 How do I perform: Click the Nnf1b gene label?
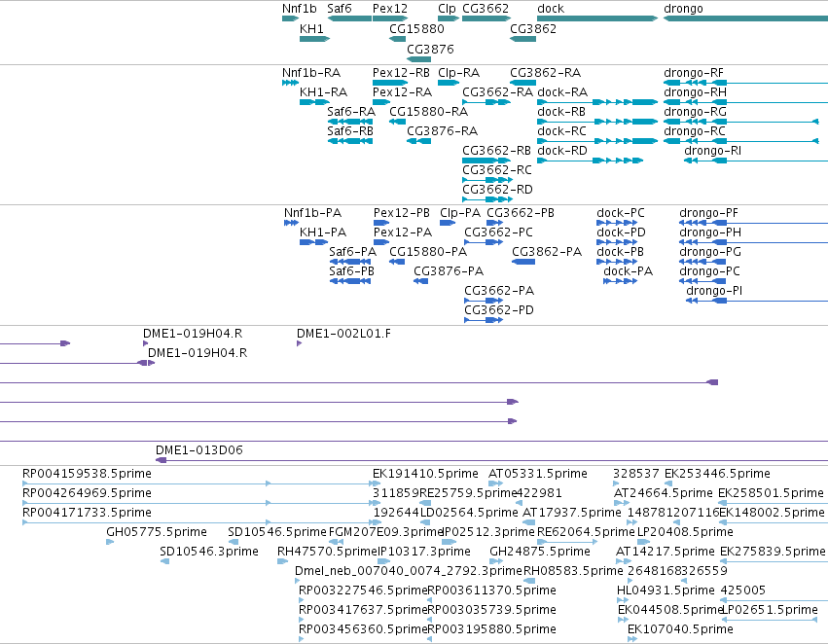click(x=299, y=9)
